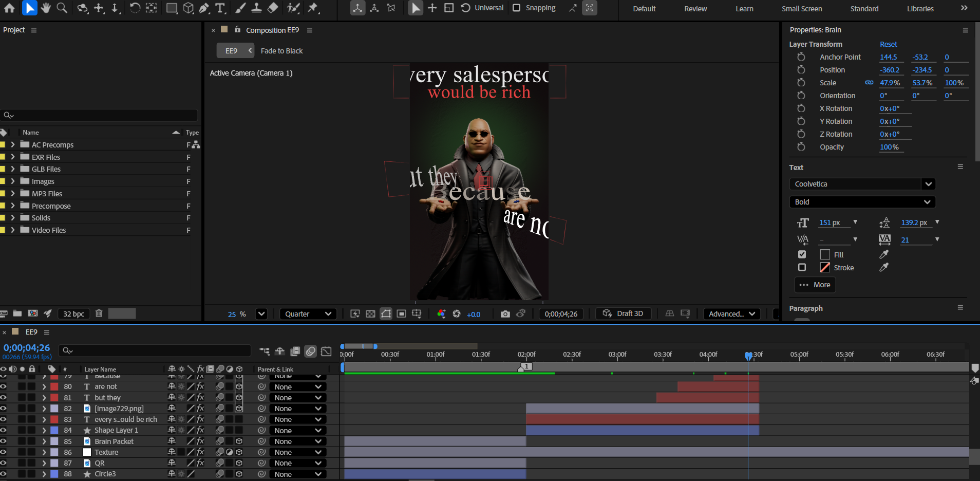The height and width of the screenshot is (481, 980).
Task: Take a snapshot with the camera icon
Action: (x=505, y=314)
